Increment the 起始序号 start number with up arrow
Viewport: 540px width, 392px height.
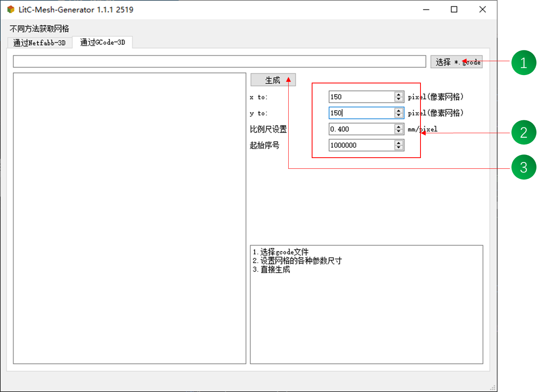[x=398, y=143]
